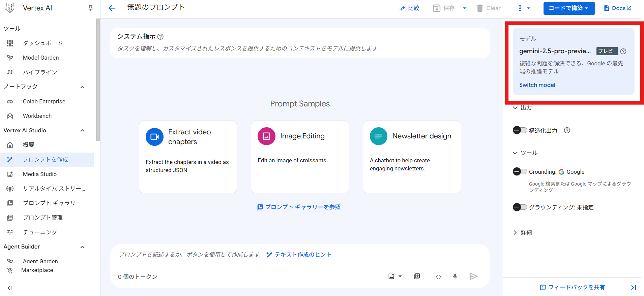The image size is (644, 296).
Task: Collapse the right settings panel
Action: [634, 287]
